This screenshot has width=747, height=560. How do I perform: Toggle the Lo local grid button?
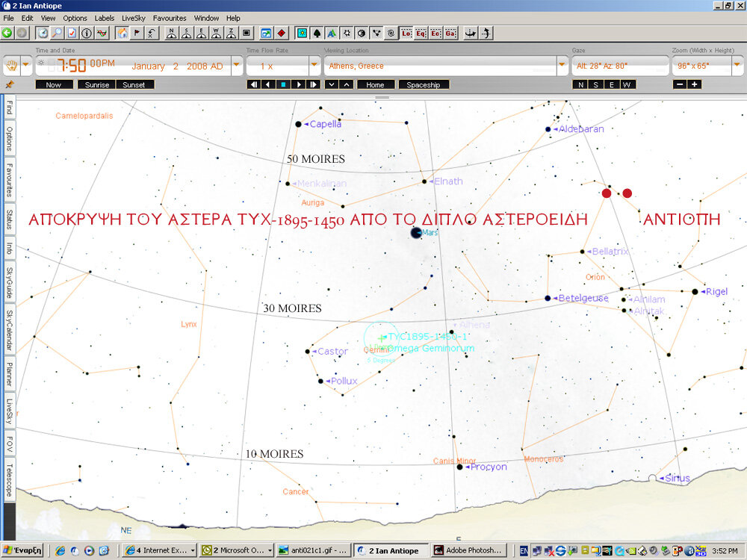coord(406,33)
